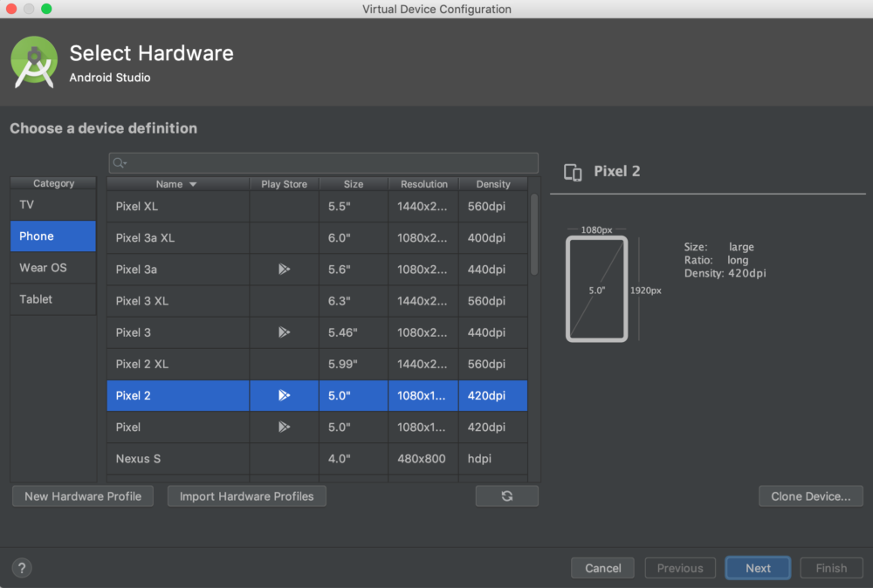Click the 480x800 resolution cell

(423, 459)
